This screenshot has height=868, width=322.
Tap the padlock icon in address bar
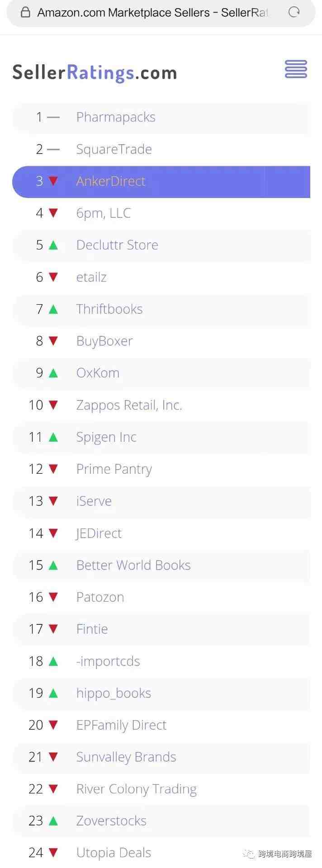(26, 12)
